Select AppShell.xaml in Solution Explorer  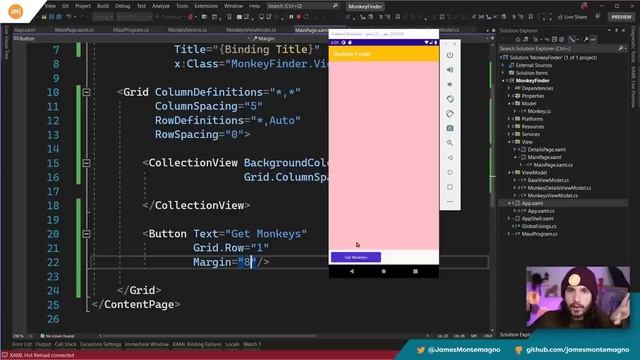538,218
